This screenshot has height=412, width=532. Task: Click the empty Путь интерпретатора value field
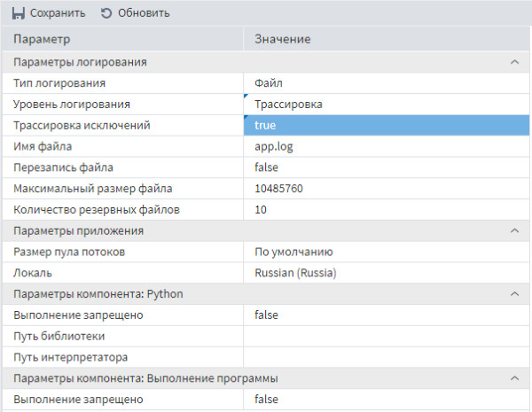[x=387, y=357]
